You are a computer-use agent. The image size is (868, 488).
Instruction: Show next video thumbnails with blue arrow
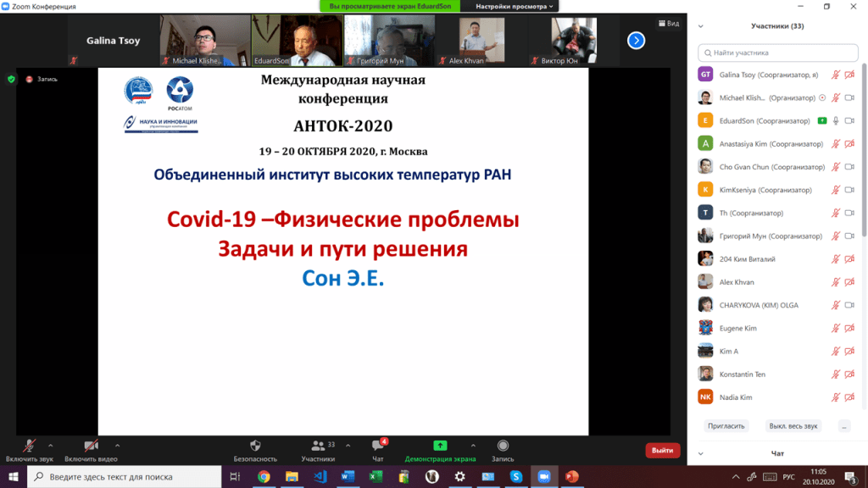636,40
